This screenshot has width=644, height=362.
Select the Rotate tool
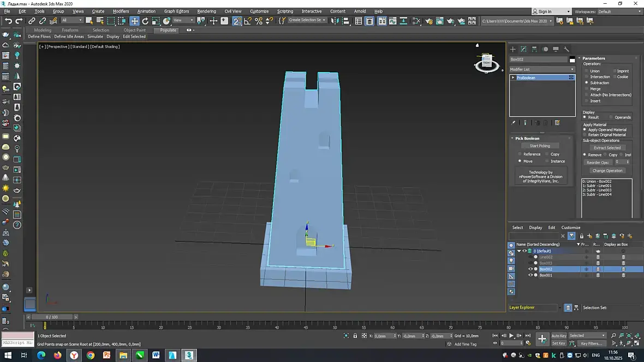(145, 21)
